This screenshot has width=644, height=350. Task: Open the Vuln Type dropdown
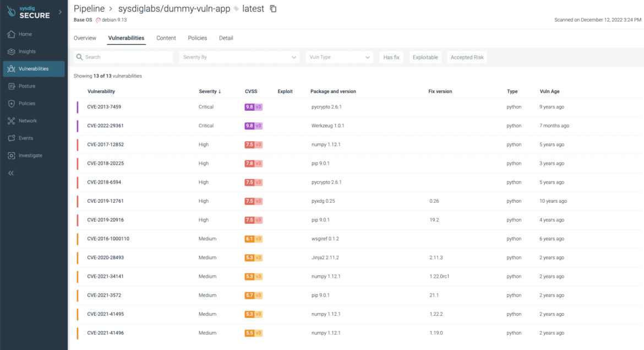click(339, 57)
